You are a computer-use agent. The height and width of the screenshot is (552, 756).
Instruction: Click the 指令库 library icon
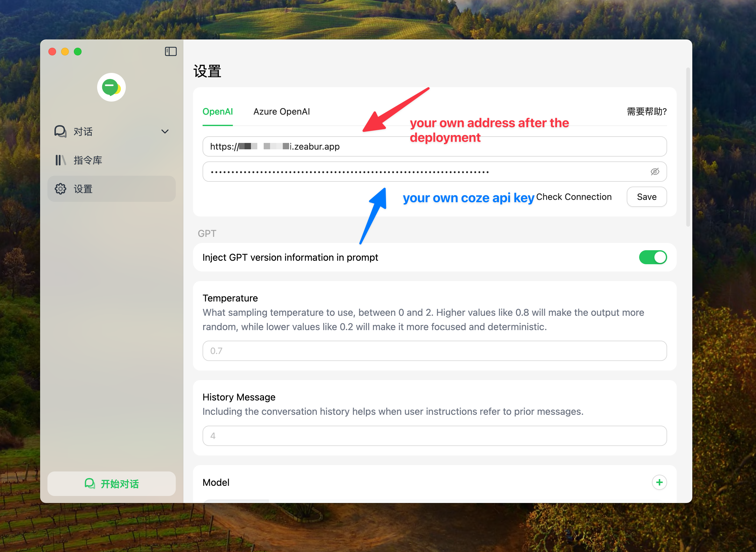[x=60, y=160]
